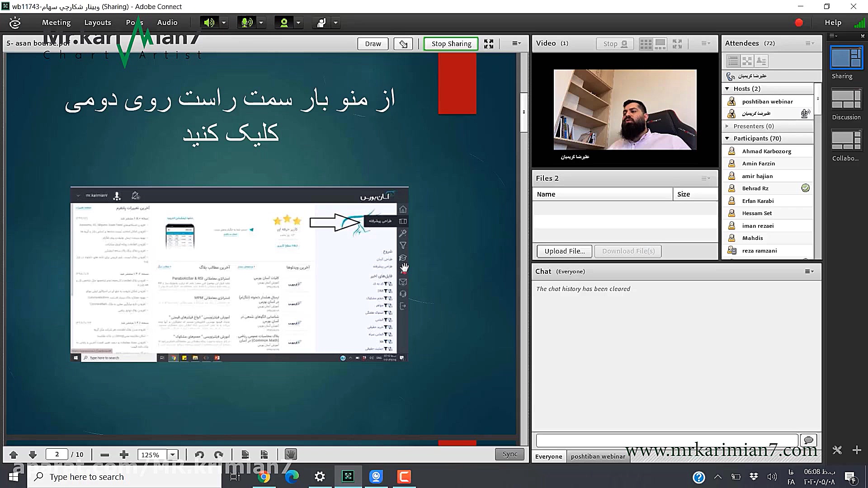Click the pointer tool next to Draw
Screen dimensions: 868x488
coord(403,44)
